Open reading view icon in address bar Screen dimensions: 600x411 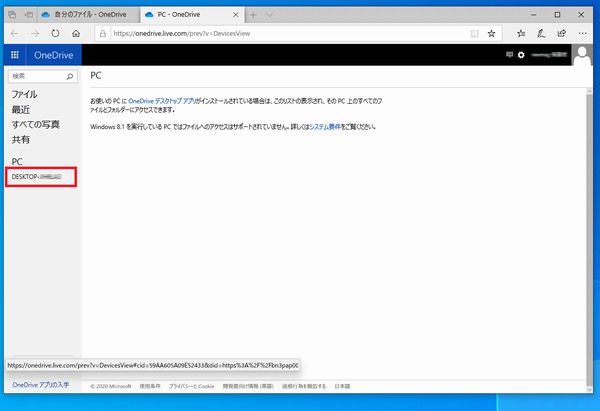tap(474, 34)
